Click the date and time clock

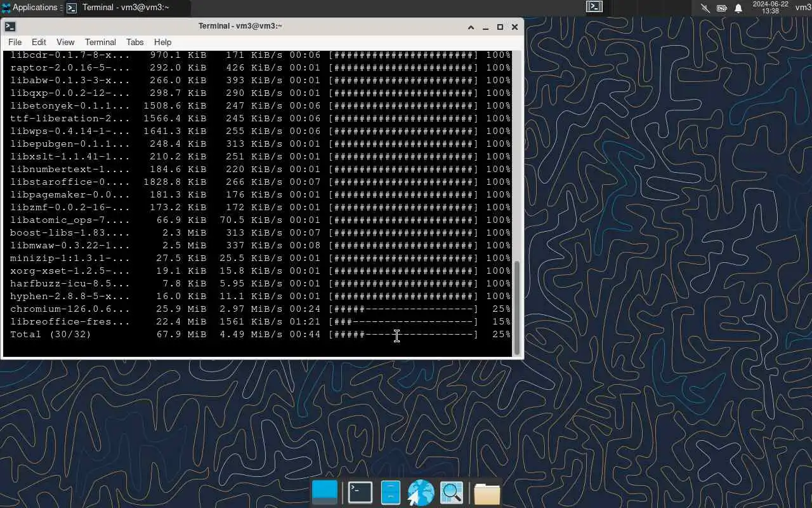tap(770, 8)
